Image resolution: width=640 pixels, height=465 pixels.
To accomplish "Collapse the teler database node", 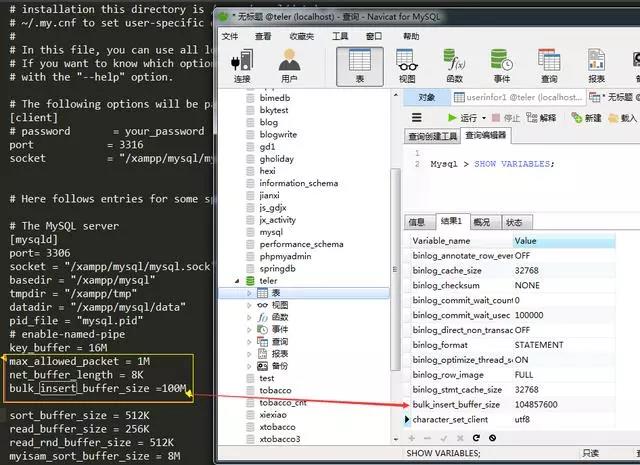I will coord(237,281).
